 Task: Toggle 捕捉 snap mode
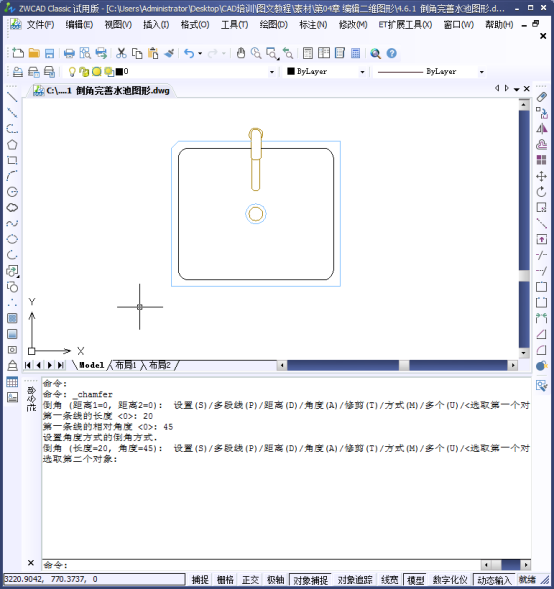tap(200, 580)
